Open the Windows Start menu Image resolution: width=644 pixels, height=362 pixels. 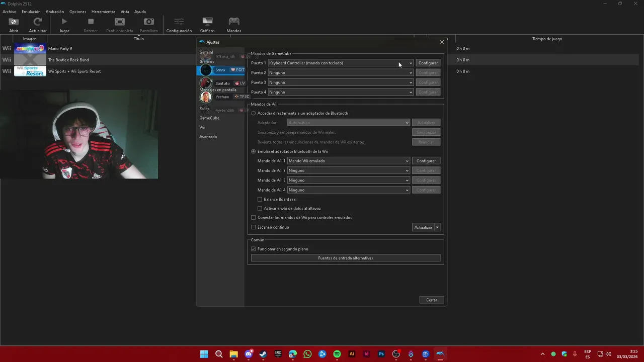click(x=204, y=354)
